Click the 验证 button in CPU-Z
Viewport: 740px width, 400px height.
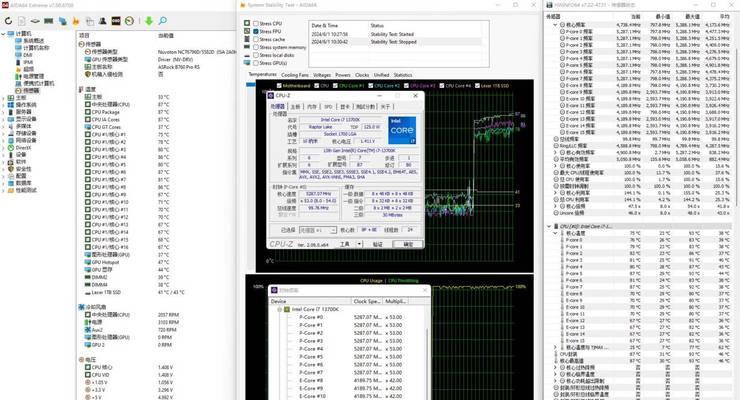pyautogui.click(x=378, y=244)
